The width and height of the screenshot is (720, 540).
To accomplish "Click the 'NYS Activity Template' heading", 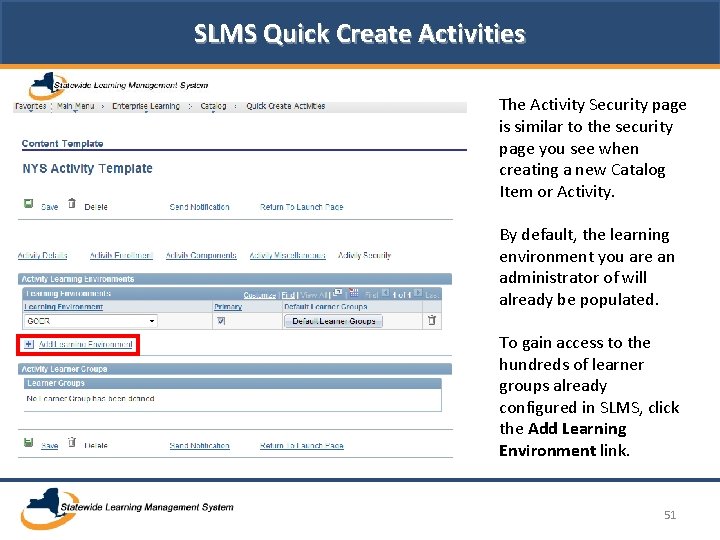I will click(87, 169).
